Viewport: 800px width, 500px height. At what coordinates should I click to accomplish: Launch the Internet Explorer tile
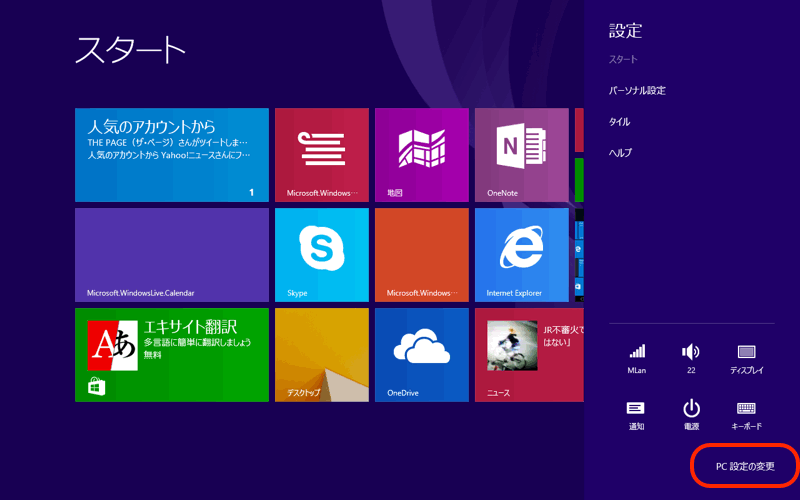coord(521,254)
